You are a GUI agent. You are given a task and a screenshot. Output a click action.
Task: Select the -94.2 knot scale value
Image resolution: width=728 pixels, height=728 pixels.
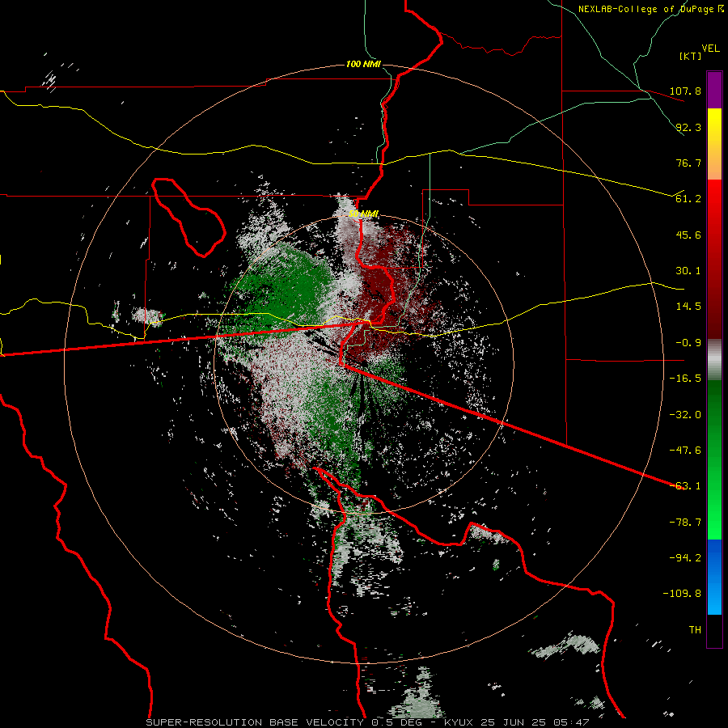pos(686,558)
